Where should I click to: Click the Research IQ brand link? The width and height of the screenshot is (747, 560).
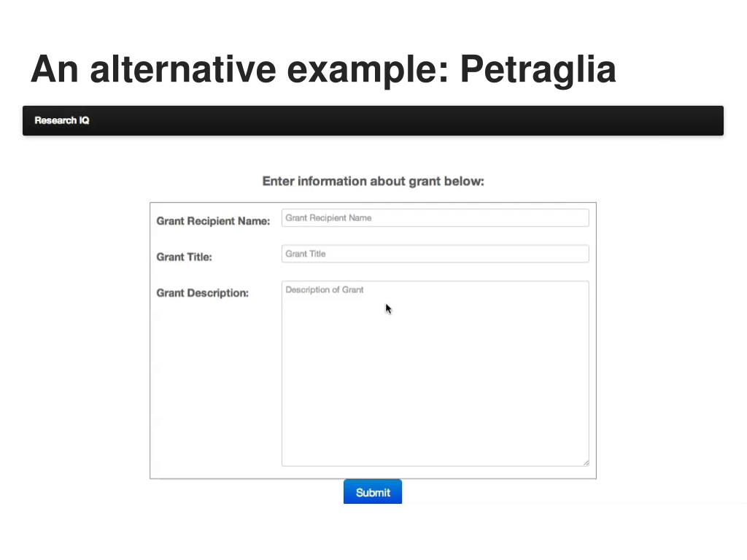coord(62,120)
